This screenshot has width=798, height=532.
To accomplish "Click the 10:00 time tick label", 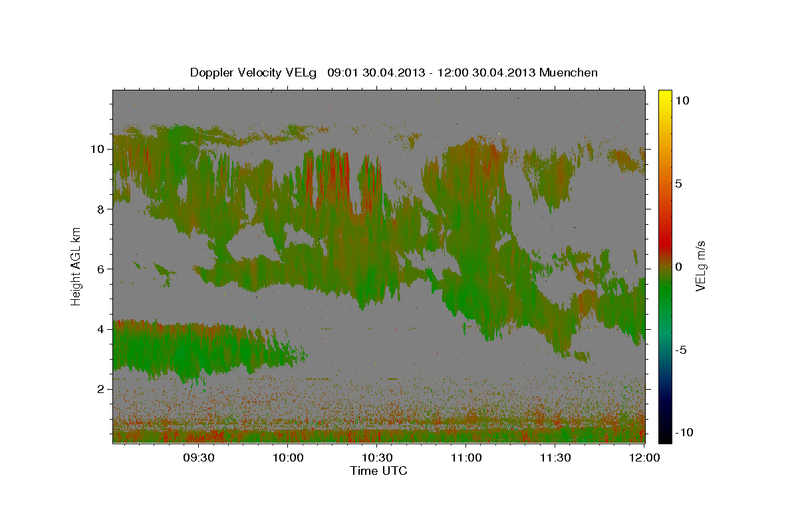I will [x=288, y=458].
